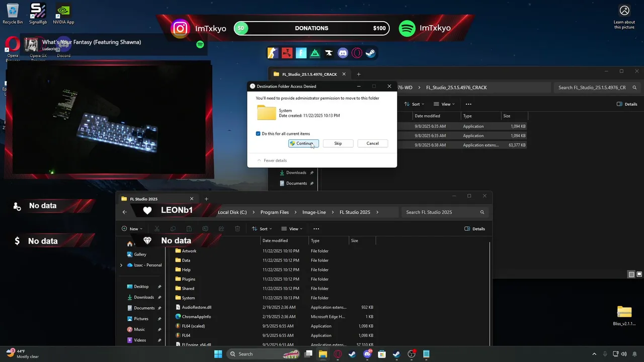Click Delete icon in FL Studio window toolbar
The height and width of the screenshot is (362, 644).
tap(237, 229)
